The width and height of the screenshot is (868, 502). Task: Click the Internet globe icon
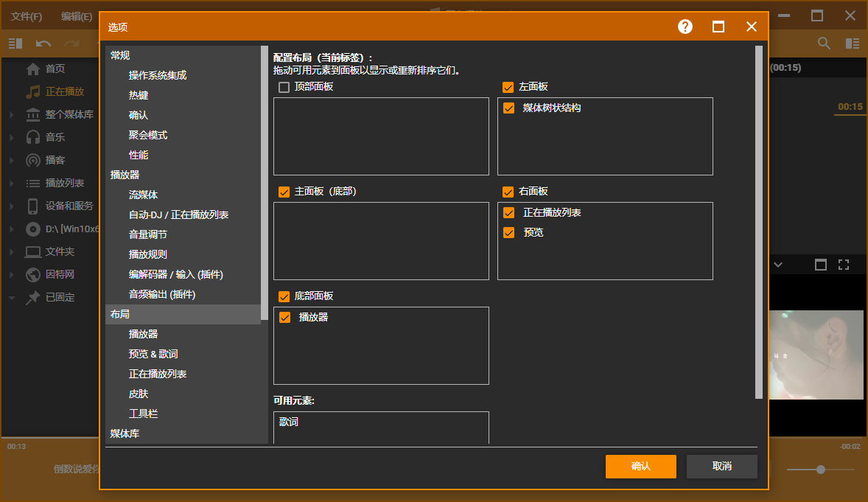33,274
